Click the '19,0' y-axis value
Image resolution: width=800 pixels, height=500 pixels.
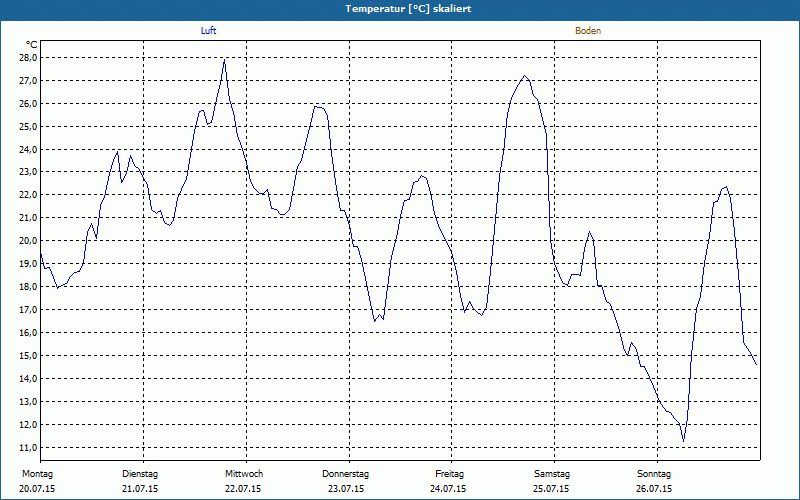(x=28, y=264)
